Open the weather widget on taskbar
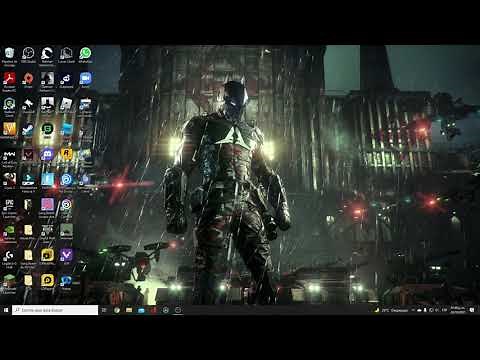The height and width of the screenshot is (360, 480). click(x=391, y=310)
